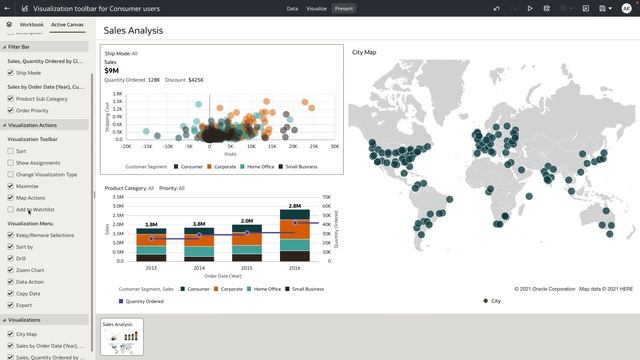
Task: Click the Priority: All filter
Action: (x=172, y=188)
